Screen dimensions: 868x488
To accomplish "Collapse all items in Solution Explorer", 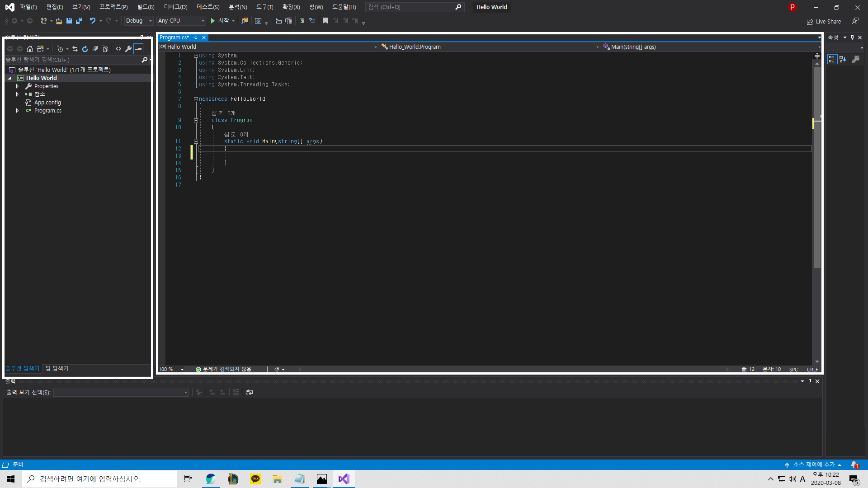I will coord(95,49).
